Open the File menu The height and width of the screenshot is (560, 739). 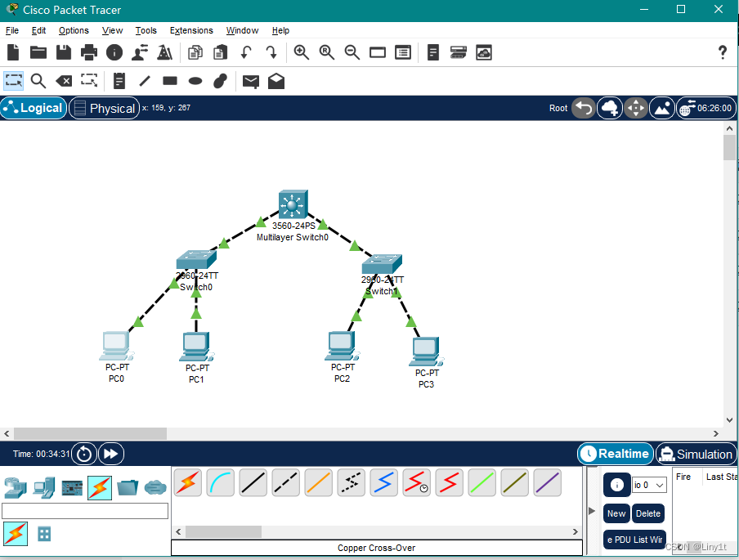[11, 30]
